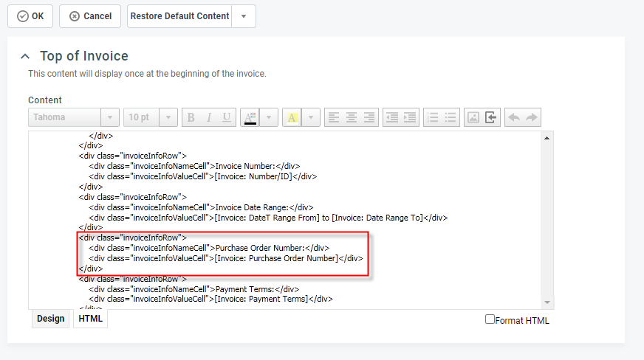Image resolution: width=644 pixels, height=360 pixels.
Task: Insert an image into content
Action: point(473,117)
